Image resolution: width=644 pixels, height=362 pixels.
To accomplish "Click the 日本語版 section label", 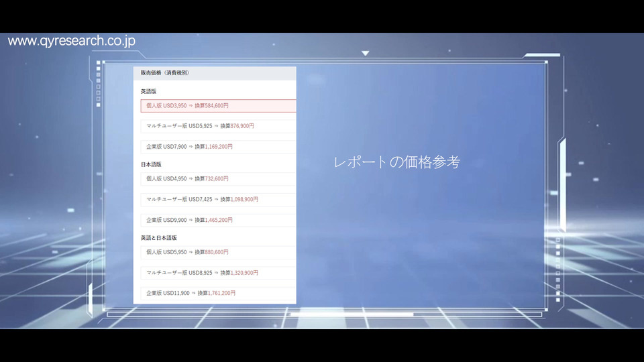I will 151,164.
